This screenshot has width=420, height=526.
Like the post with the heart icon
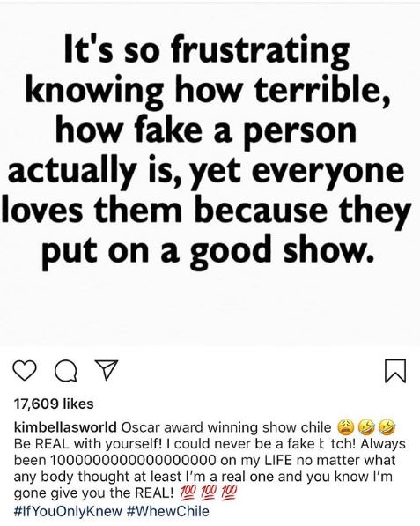(25, 370)
